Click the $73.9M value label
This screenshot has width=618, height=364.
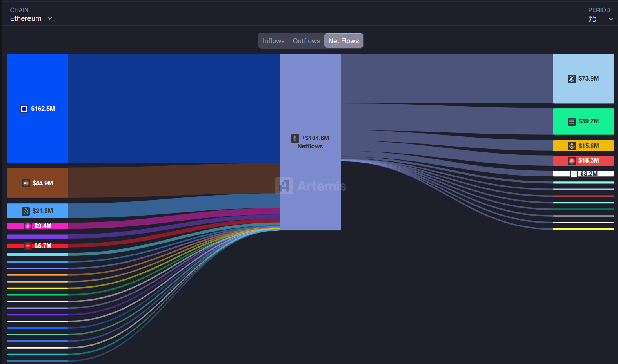pos(589,79)
